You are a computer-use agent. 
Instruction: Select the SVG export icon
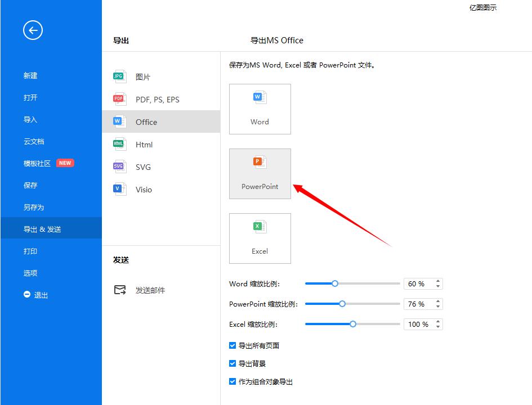point(119,166)
